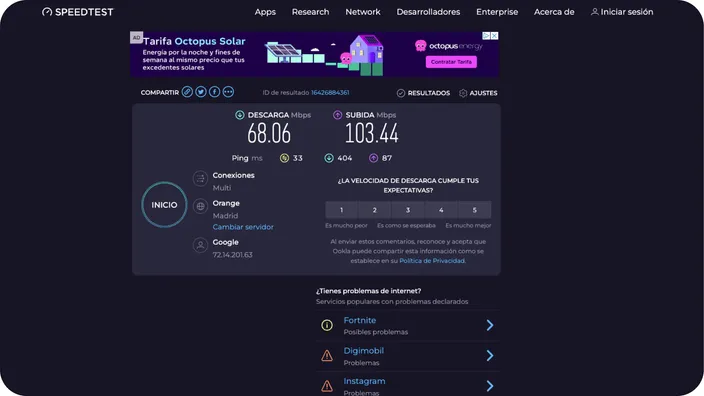Screen dimensions: 704x396
Task: Click the Orange provider name
Action: click(x=226, y=203)
